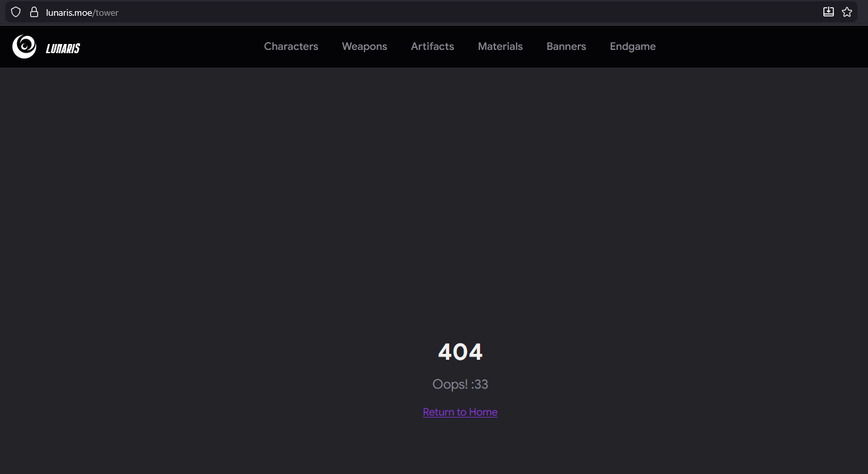Select Artifacts in the navigation bar
Image resolution: width=868 pixels, height=474 pixels.
point(433,47)
